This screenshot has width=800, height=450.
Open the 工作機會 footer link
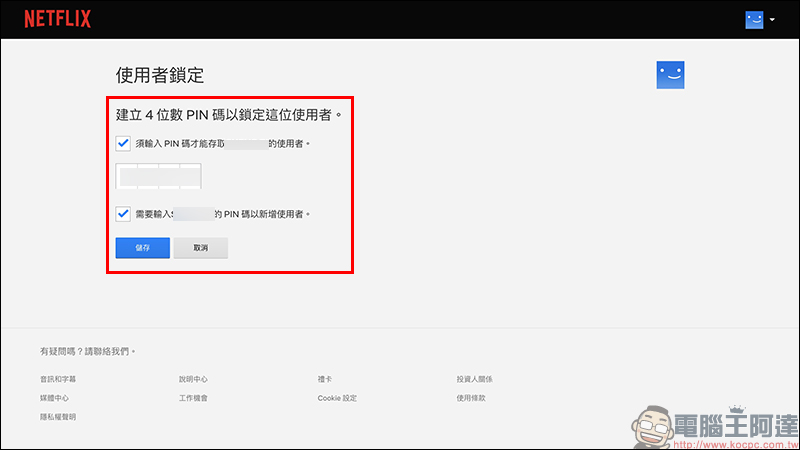[x=193, y=398]
